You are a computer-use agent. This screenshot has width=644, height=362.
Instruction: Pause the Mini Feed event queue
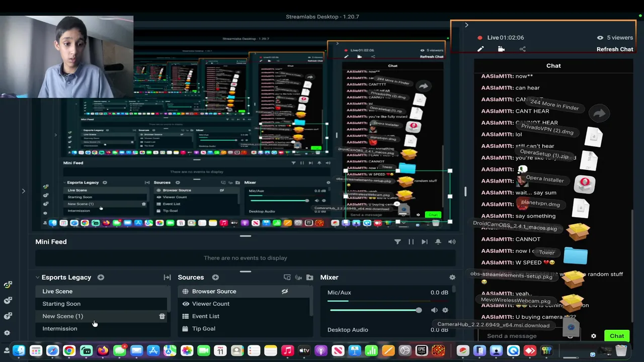(x=411, y=242)
